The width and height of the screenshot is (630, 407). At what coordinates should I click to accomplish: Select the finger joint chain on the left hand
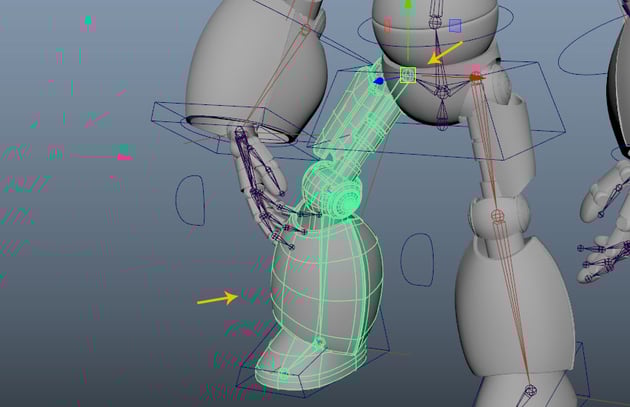pyautogui.click(x=265, y=189)
